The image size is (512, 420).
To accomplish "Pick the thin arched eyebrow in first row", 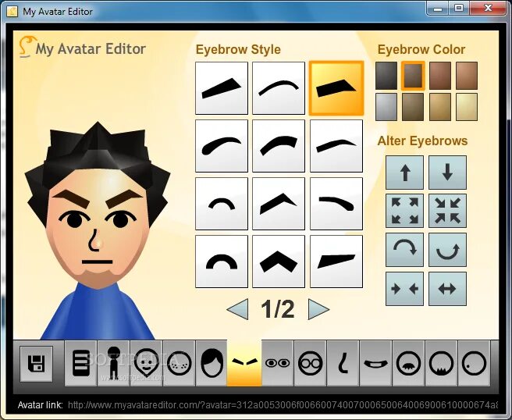I will [279, 88].
